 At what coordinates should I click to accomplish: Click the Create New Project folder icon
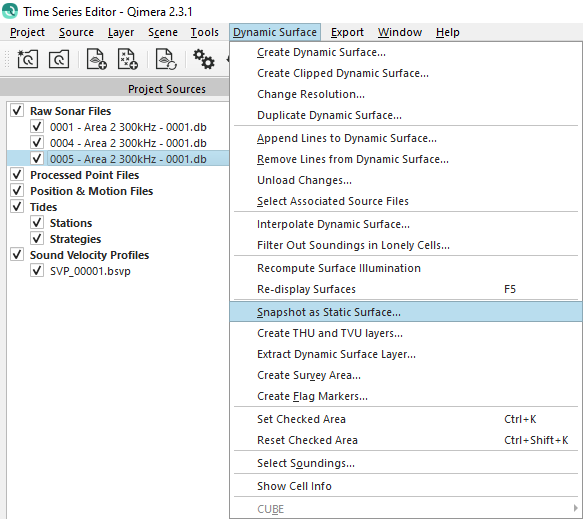[27, 59]
